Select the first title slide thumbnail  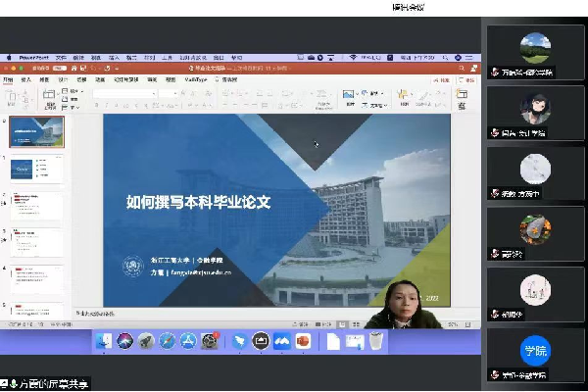pyautogui.click(x=37, y=134)
